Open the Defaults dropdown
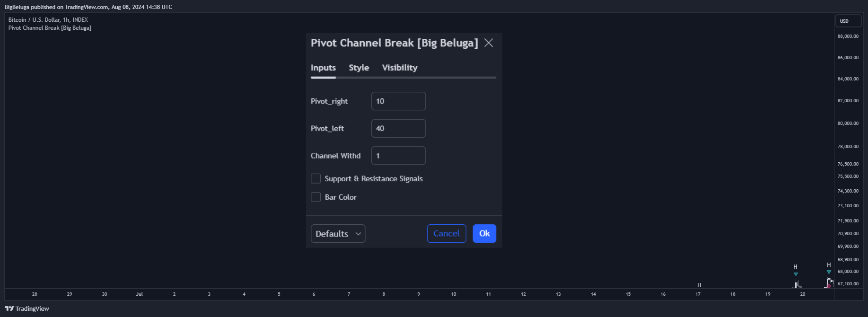Viewport: 868px width, 317px height. [338, 234]
